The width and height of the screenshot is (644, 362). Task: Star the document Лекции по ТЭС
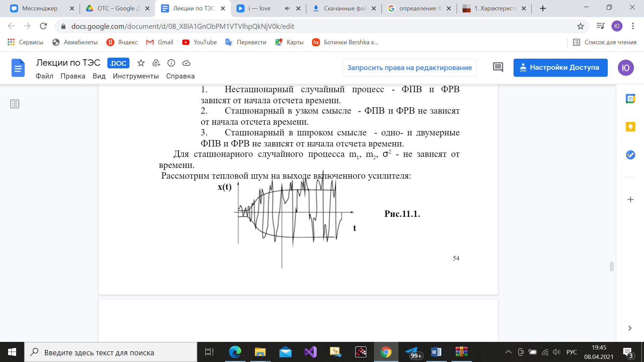click(x=141, y=63)
